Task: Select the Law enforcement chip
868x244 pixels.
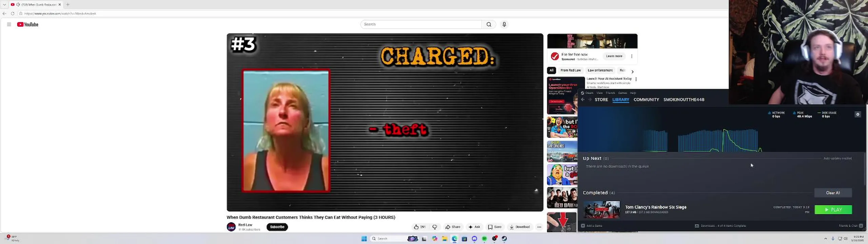Action: [600, 70]
